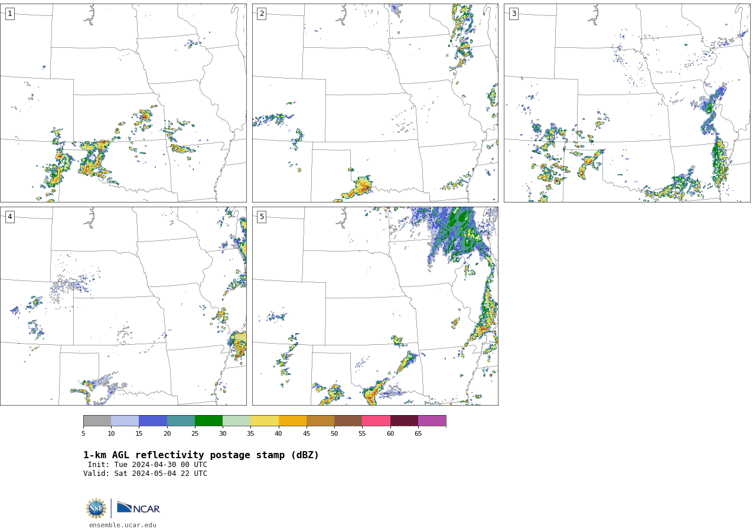Select the 40-45 dBZ orange swatch
This screenshot has height=532, width=756.
click(x=292, y=421)
